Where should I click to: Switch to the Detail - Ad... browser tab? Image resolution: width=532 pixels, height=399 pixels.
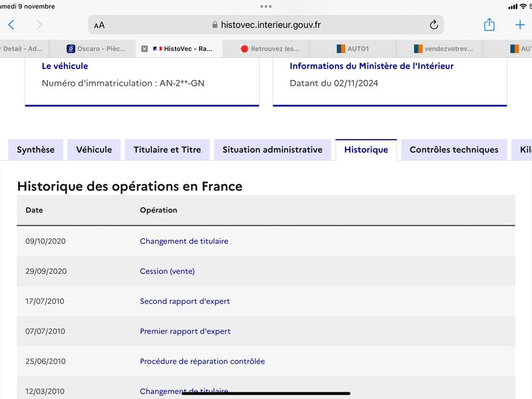[x=25, y=49]
